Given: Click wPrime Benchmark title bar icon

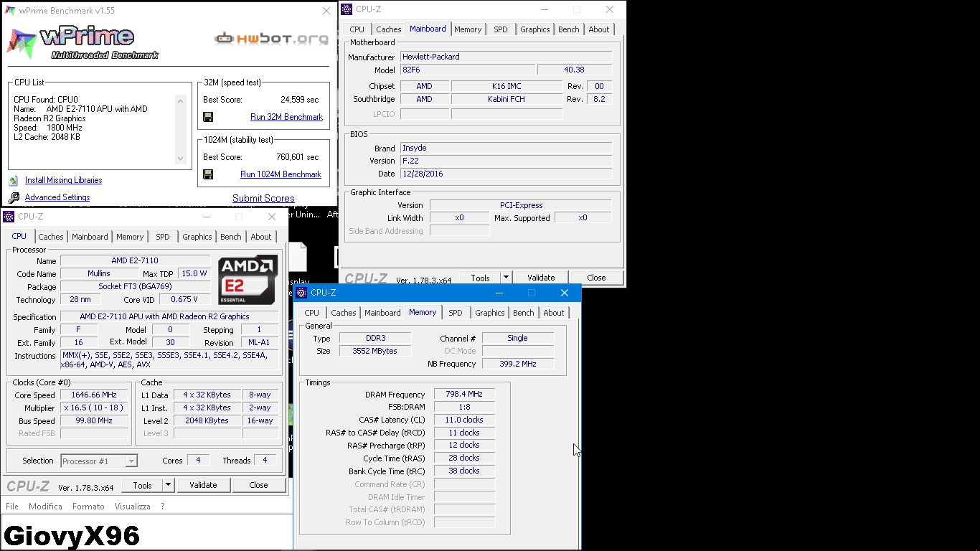Looking at the screenshot, I should click(x=9, y=11).
